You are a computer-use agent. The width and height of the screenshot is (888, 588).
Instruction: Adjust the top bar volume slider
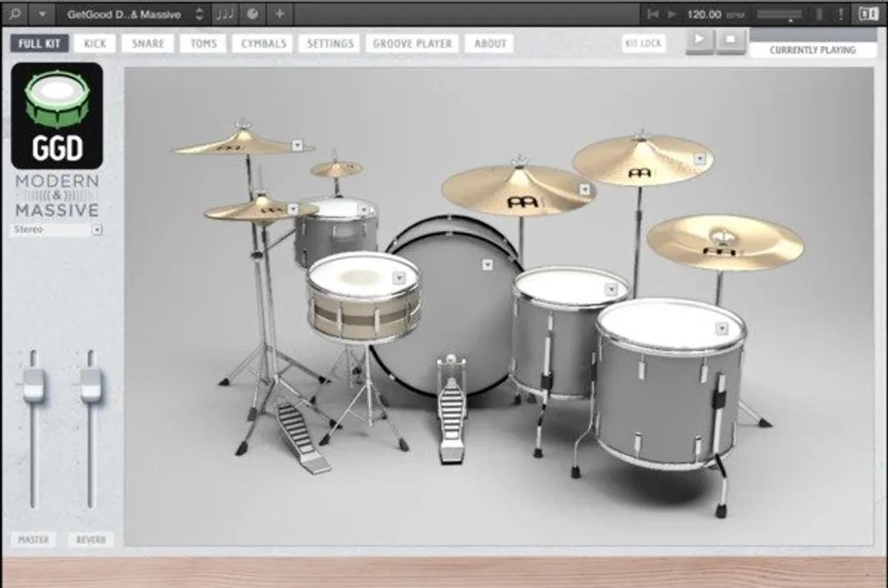[x=779, y=15]
